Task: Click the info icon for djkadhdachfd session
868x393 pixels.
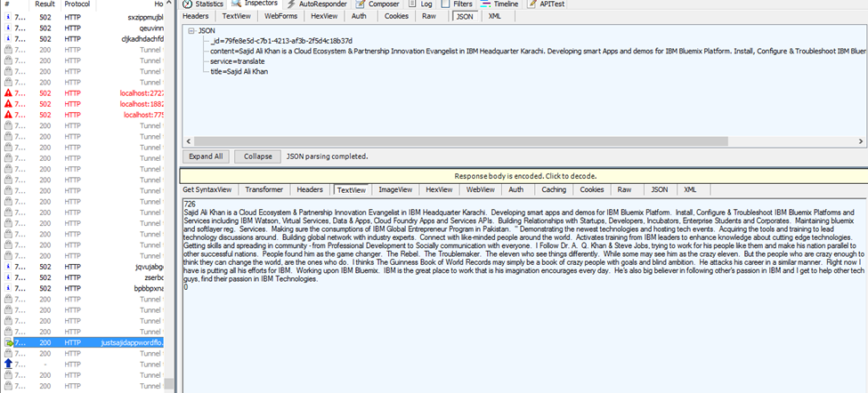Action: (8, 39)
